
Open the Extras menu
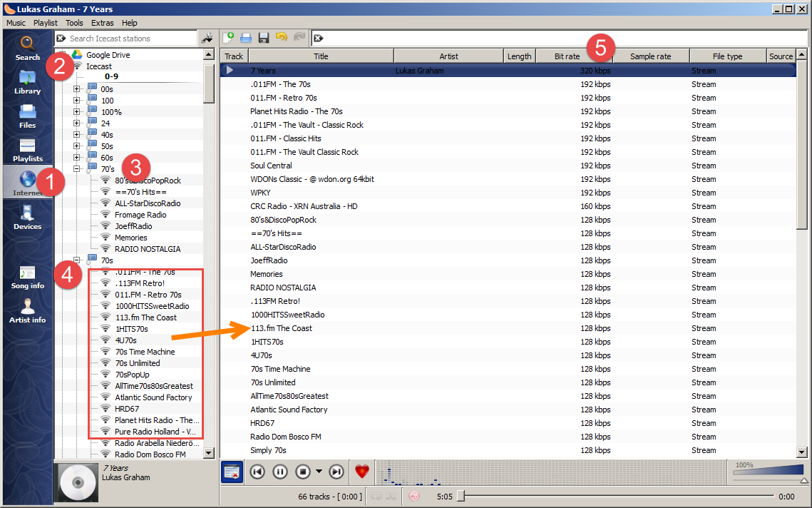point(103,23)
